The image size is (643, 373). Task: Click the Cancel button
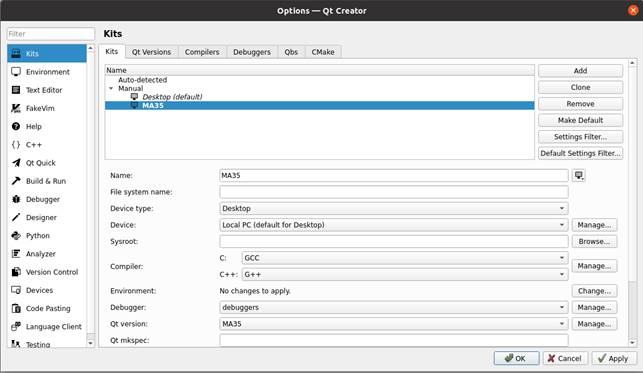click(565, 358)
